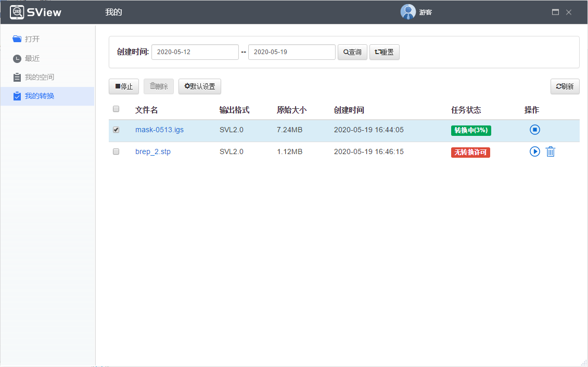Maximize the SView window
The height and width of the screenshot is (367, 588).
point(555,12)
